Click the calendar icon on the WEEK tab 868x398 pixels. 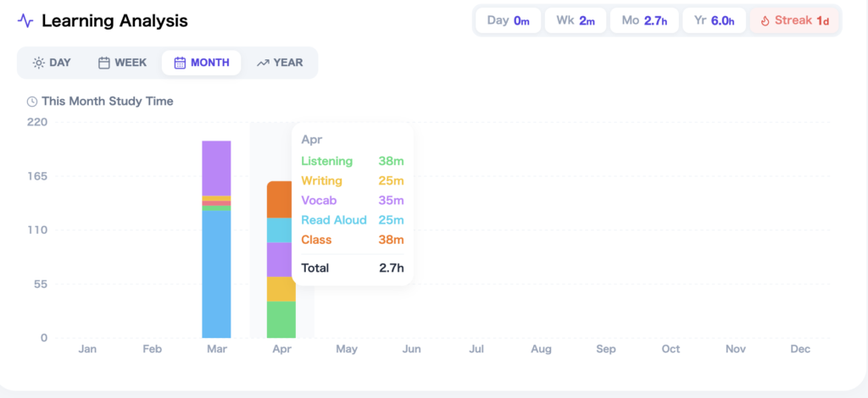pyautogui.click(x=104, y=63)
